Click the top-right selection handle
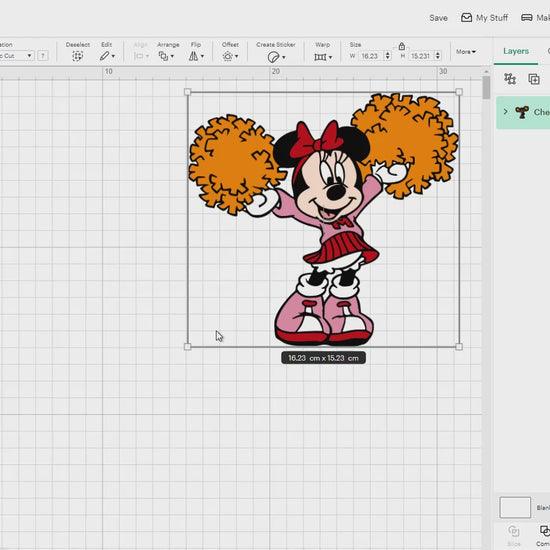The height and width of the screenshot is (550, 550). pyautogui.click(x=459, y=92)
